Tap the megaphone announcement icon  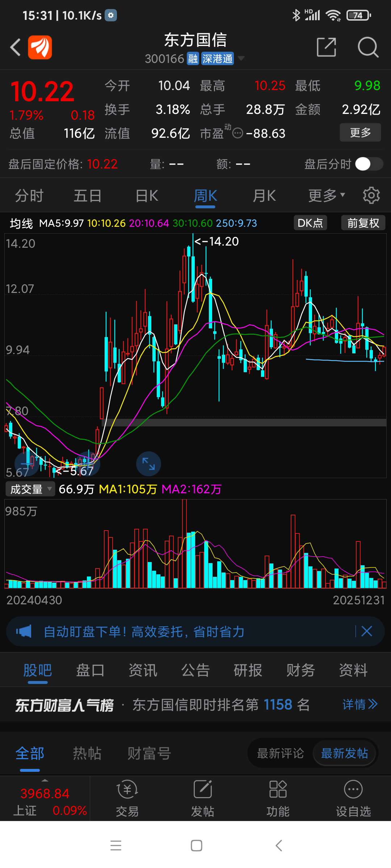24,631
